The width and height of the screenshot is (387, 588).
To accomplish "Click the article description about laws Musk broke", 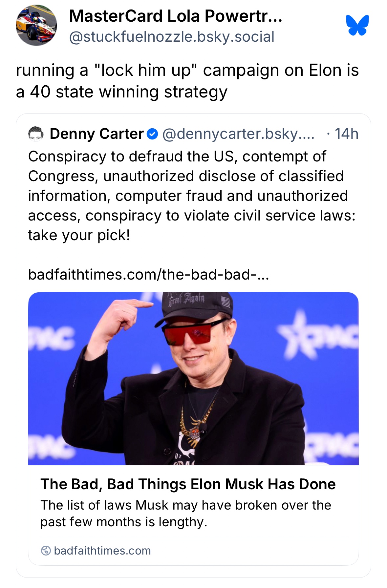I will pos(186,513).
